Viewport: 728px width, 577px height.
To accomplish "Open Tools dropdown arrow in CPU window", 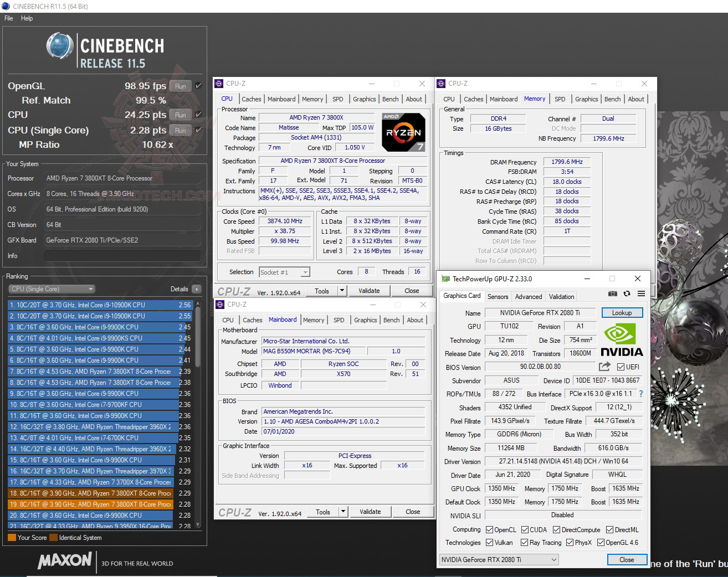I will 342,291.
